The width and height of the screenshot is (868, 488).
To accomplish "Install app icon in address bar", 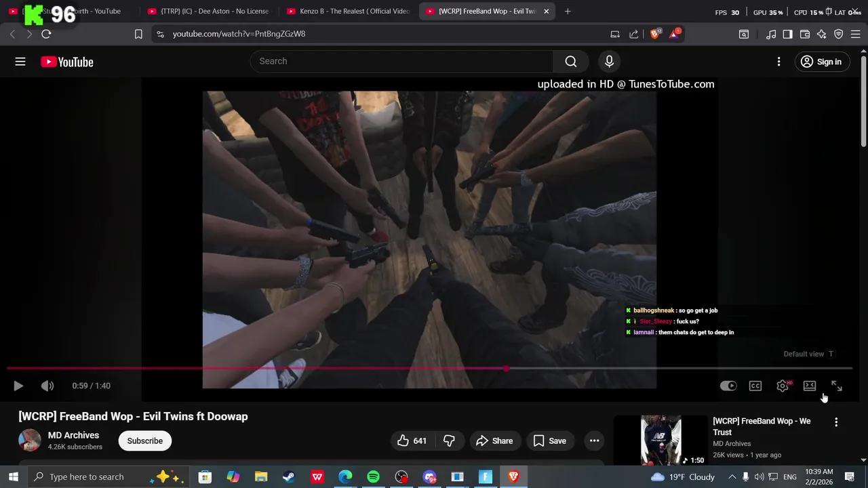I will point(615,34).
